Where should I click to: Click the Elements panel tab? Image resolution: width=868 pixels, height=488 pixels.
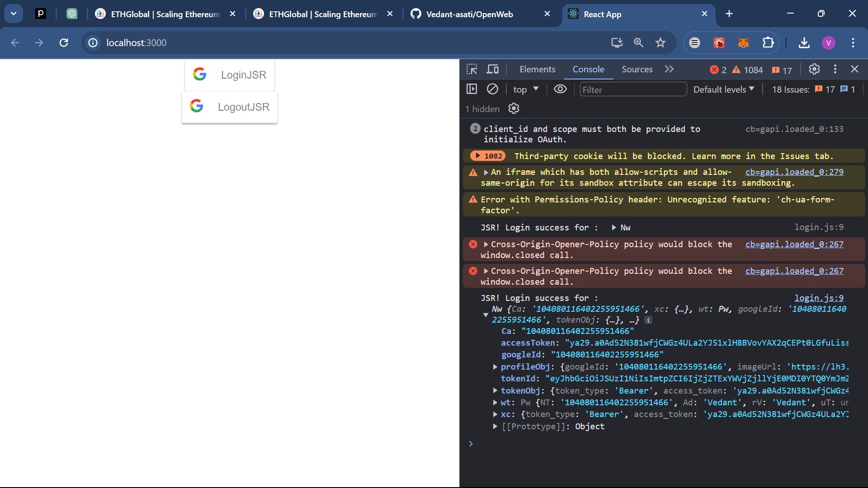coord(537,69)
